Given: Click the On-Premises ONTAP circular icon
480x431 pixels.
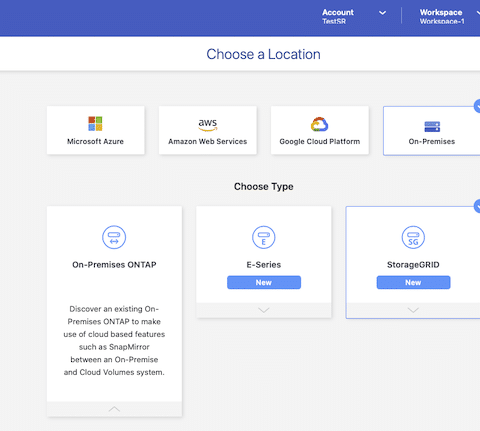Looking at the screenshot, I should (x=114, y=237).
